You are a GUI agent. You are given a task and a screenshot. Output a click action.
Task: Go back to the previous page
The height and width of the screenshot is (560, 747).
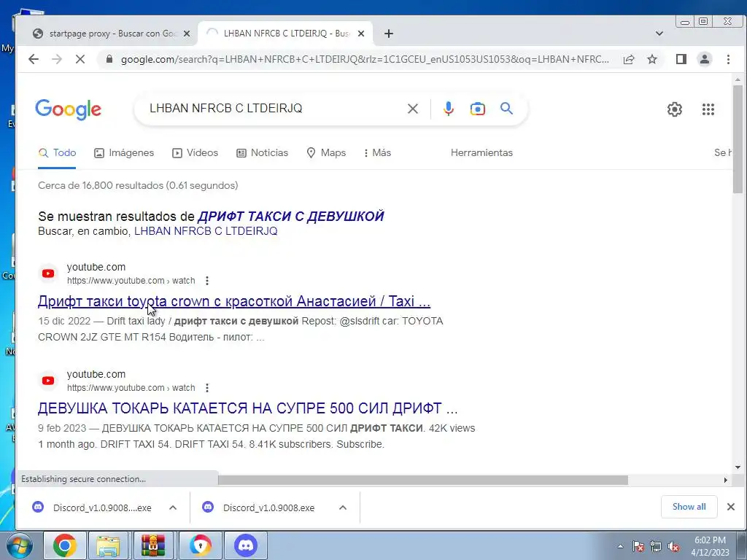[34, 59]
